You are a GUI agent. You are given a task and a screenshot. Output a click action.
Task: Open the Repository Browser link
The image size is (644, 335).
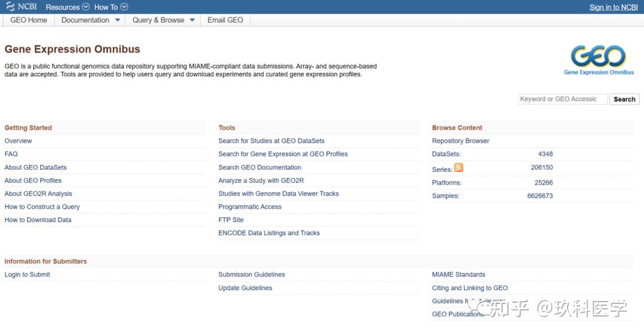coord(460,141)
